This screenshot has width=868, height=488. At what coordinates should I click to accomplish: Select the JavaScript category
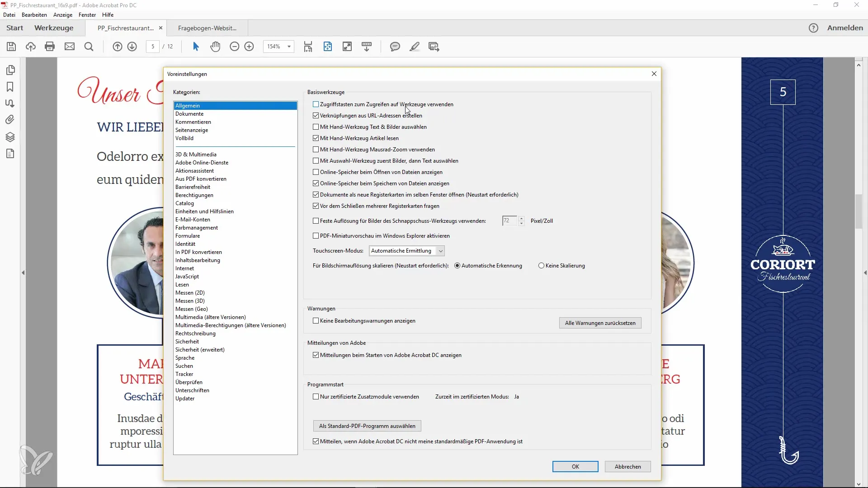tap(235, 277)
